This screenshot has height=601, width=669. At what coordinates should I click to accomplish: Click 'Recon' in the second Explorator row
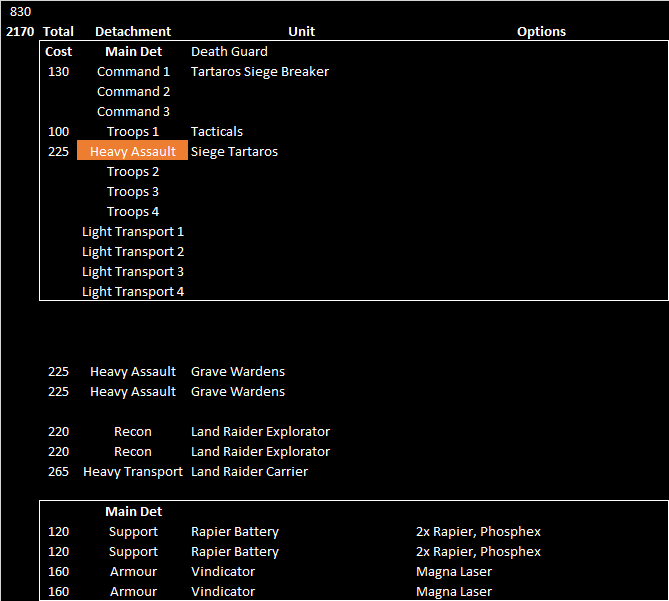[133, 452]
